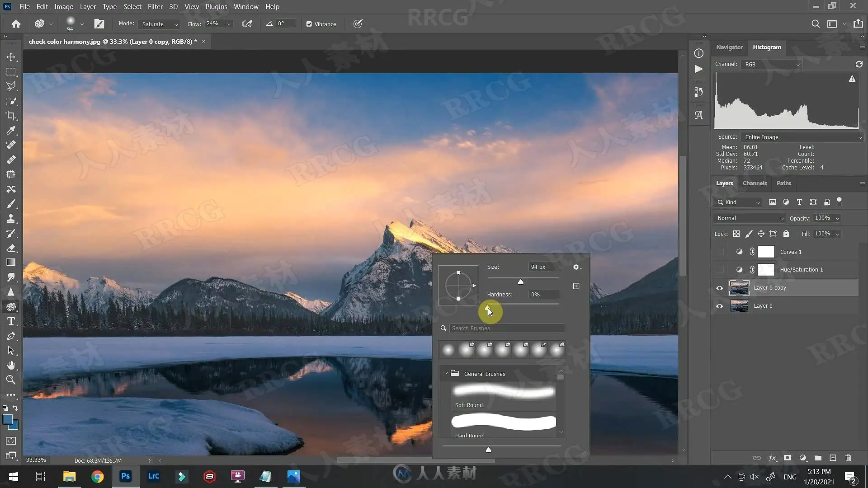
Task: Uncheck the Vibrance checkbox
Action: (x=309, y=24)
